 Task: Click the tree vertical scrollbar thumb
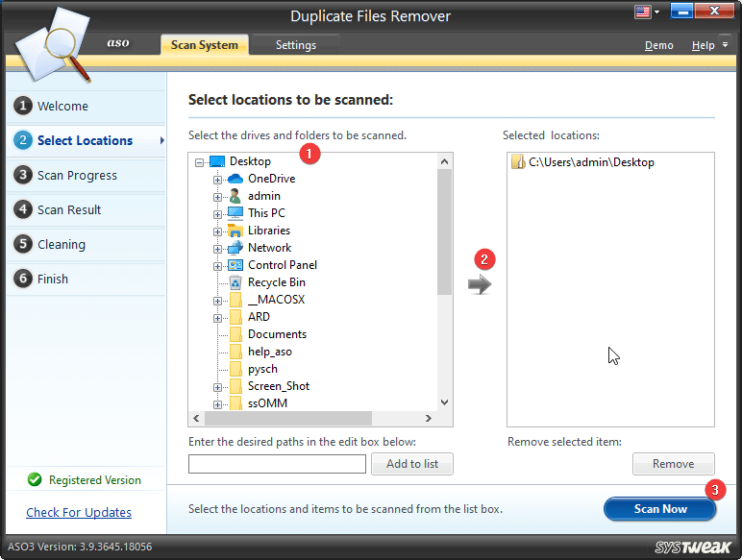point(444,231)
